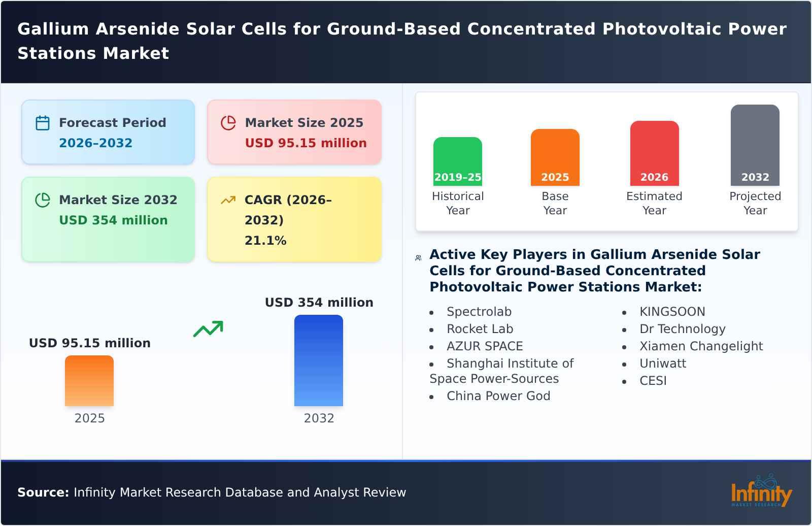Screen dimensions: 812x526
Task: Select 'Xiamen Changelight' in the players list
Action: tap(701, 346)
